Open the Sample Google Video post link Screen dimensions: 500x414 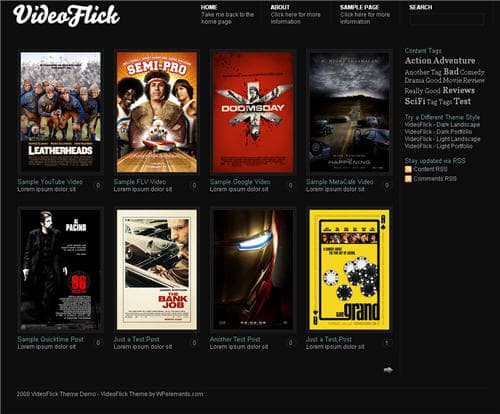coord(240,182)
